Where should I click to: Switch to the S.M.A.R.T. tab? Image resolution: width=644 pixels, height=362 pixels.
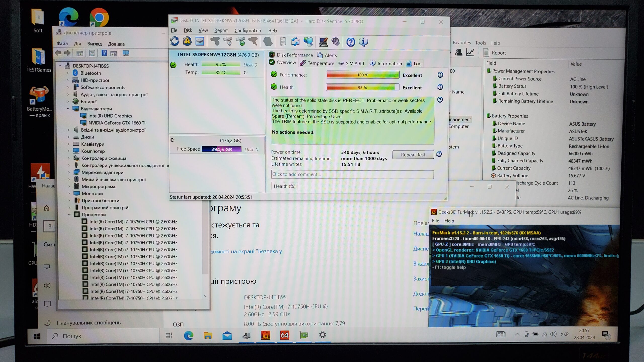pos(352,64)
